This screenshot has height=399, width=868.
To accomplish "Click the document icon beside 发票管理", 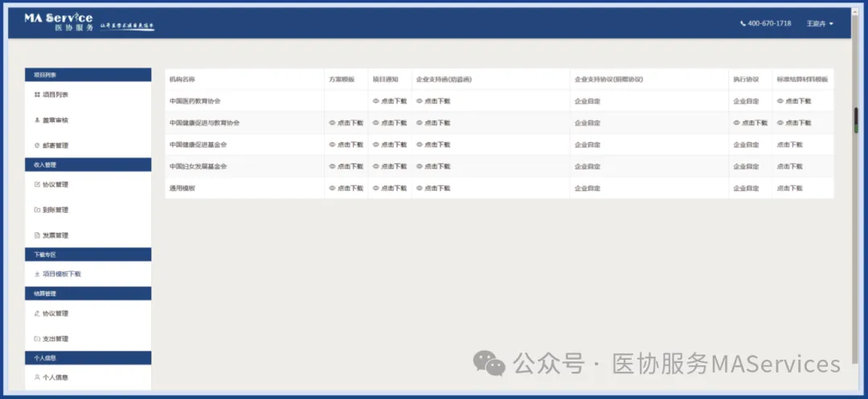I will 37,235.
